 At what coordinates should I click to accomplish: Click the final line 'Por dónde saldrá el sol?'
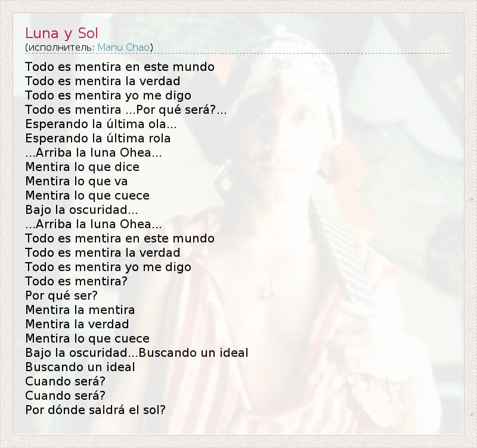[x=95, y=410]
